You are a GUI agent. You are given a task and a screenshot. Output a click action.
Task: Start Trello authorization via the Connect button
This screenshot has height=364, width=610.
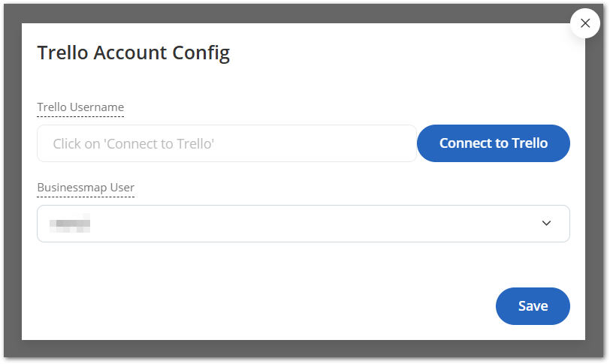tap(493, 143)
